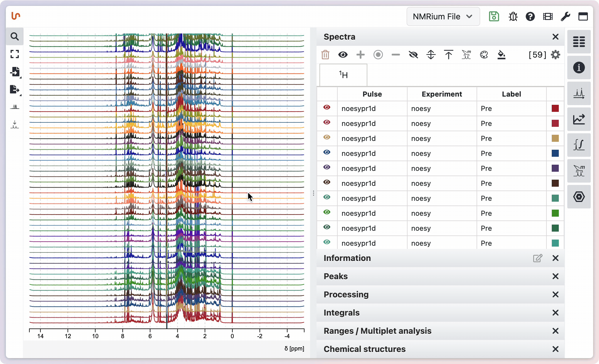The width and height of the screenshot is (599, 364).
Task: Expand the Peaks panel header
Action: click(x=336, y=276)
